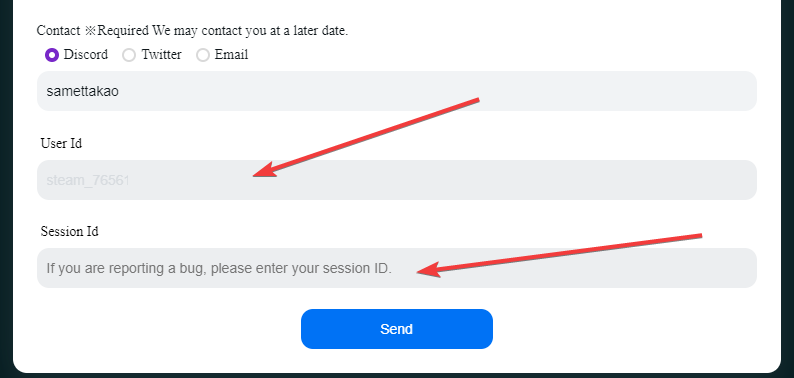Viewport: 794px width, 378px height.
Task: Click the "samettakao" text in contact field
Action: [x=83, y=92]
